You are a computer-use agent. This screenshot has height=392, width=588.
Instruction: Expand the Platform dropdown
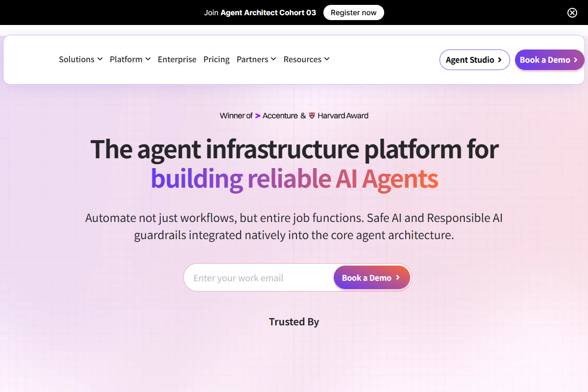click(x=130, y=59)
